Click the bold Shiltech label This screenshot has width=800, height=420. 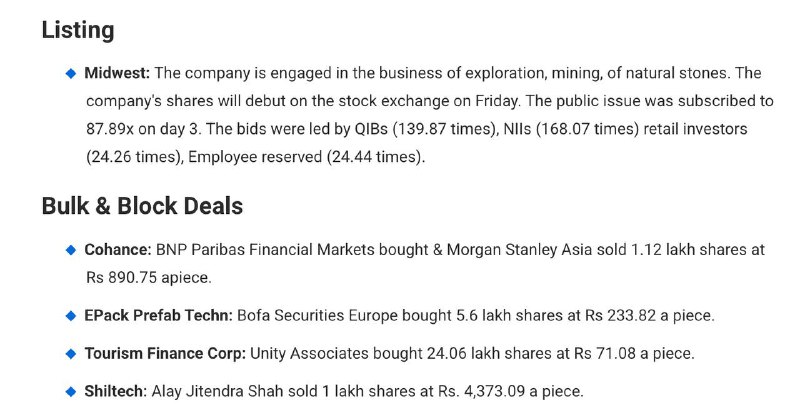point(116,391)
